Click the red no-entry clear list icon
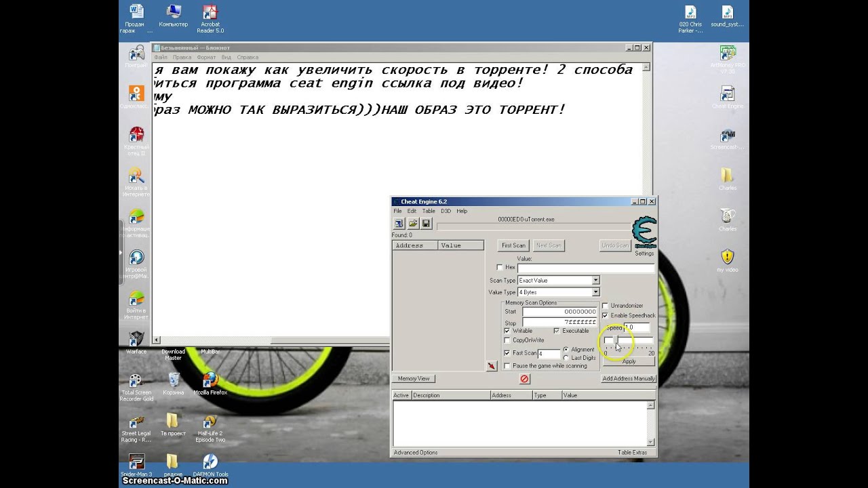The image size is (868, 488). [524, 379]
